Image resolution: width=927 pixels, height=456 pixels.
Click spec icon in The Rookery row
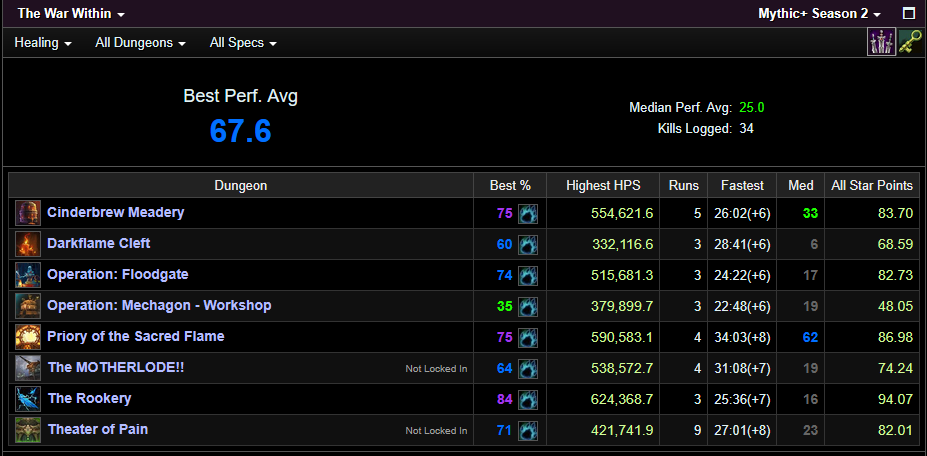coord(528,399)
